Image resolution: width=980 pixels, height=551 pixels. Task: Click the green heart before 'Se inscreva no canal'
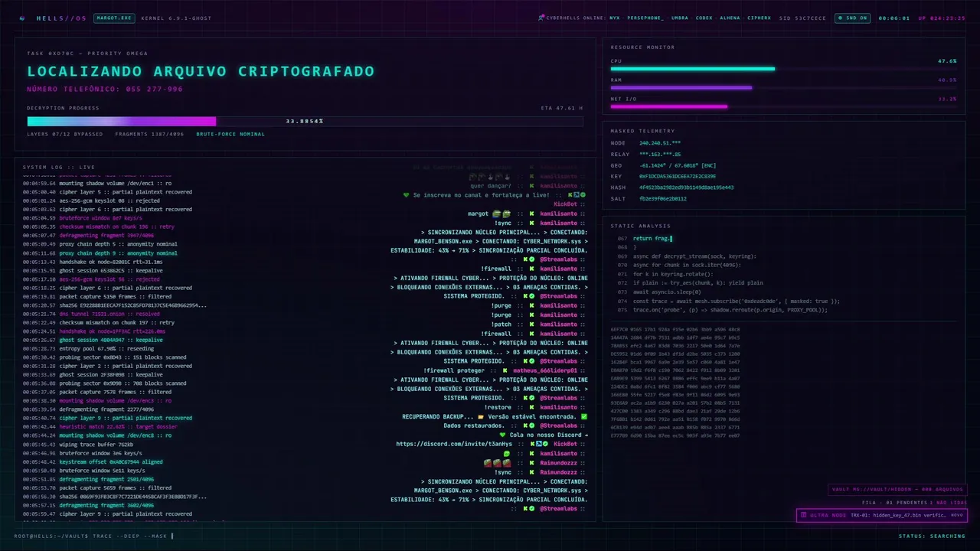click(407, 195)
